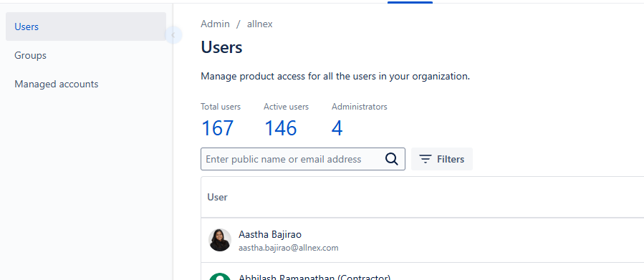Click the Active users count 146
Screen dimensions: 644x280
(281, 128)
